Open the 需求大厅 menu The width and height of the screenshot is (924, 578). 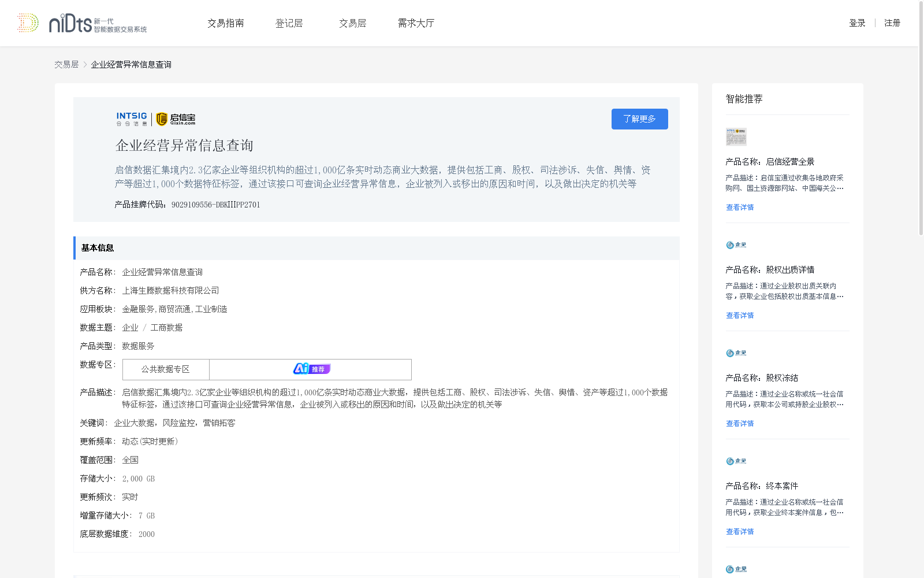point(416,23)
